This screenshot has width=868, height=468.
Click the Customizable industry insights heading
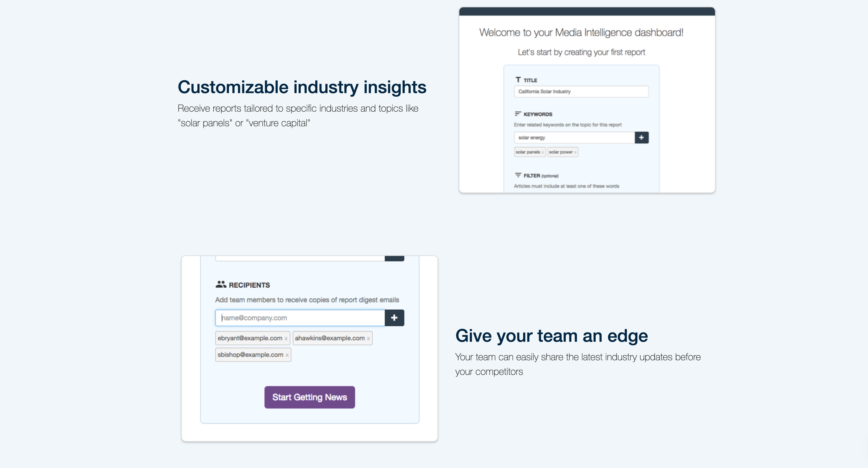[x=302, y=87]
